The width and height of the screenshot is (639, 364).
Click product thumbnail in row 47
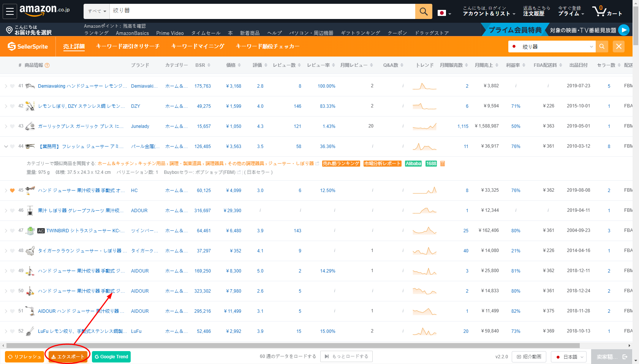[30, 230]
